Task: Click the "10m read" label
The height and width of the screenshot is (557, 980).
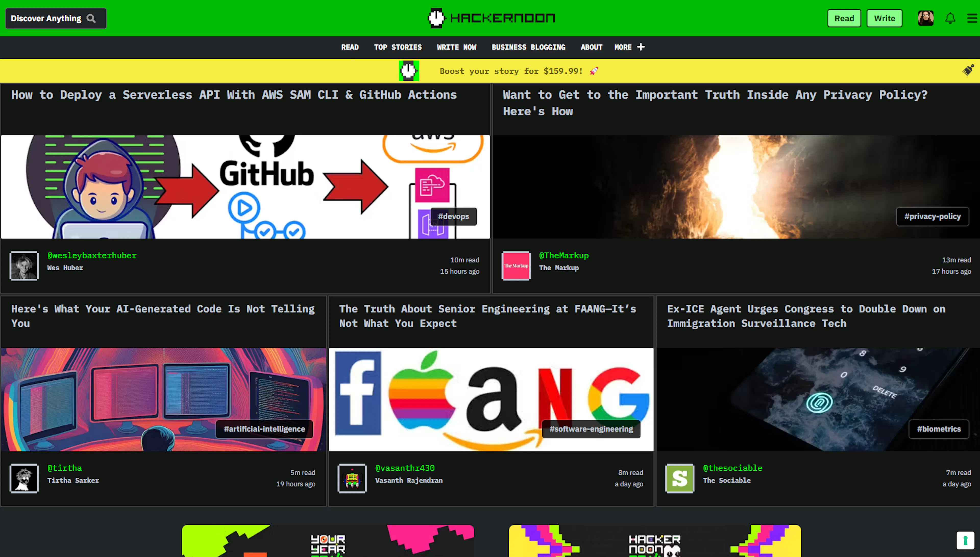Action: pyautogui.click(x=464, y=260)
